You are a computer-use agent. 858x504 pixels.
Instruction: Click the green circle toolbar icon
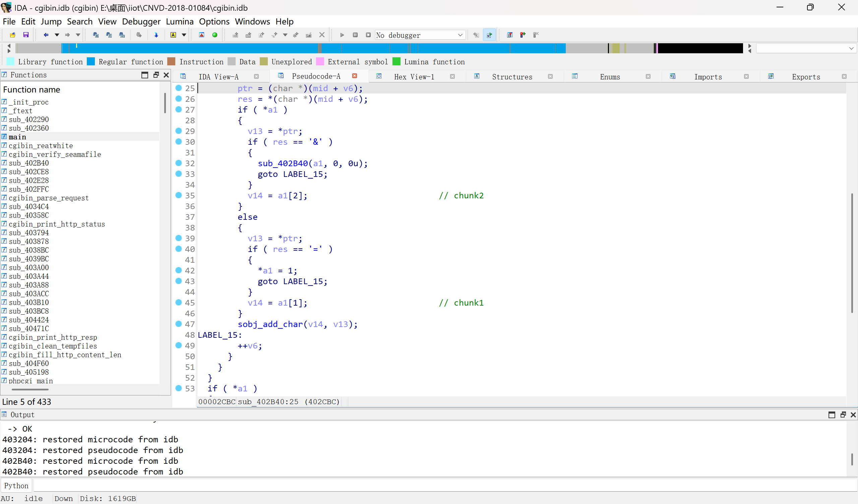(215, 35)
